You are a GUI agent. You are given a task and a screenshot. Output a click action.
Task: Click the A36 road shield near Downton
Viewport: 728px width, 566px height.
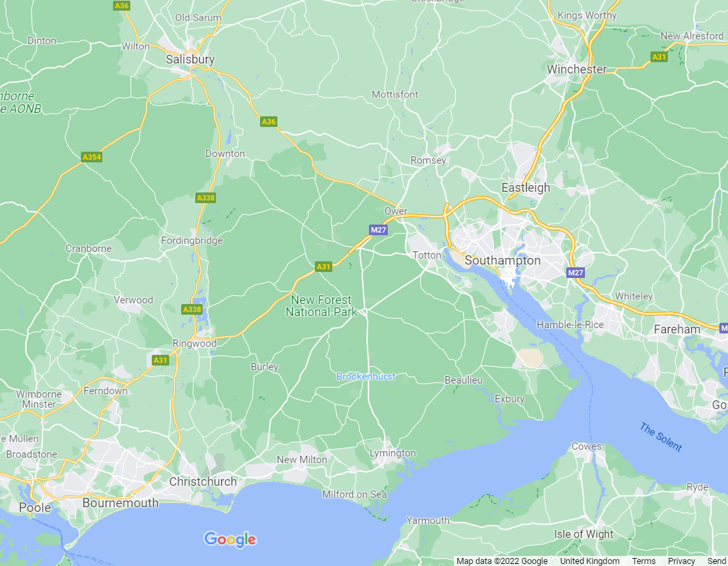point(269,122)
